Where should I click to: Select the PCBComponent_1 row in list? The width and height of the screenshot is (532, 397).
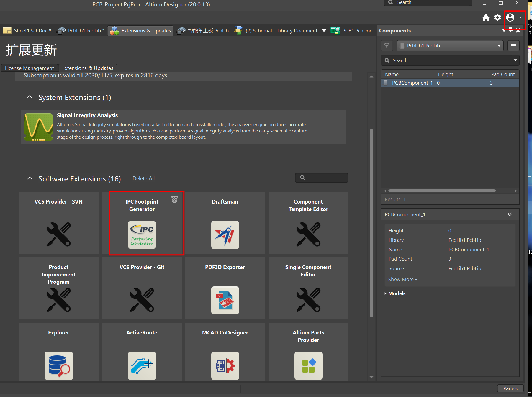point(450,83)
